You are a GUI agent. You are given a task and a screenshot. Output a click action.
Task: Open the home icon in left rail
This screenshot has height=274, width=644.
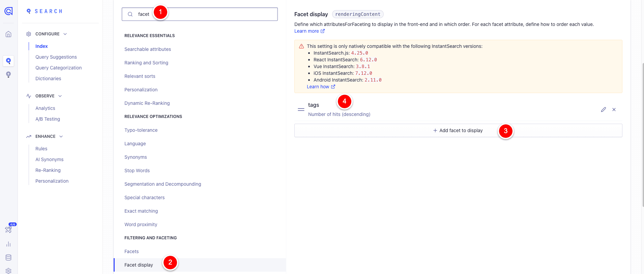click(8, 34)
